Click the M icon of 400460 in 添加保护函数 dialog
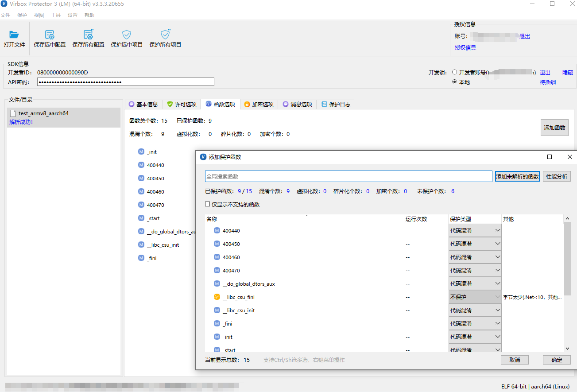This screenshot has width=577, height=392. click(x=217, y=257)
